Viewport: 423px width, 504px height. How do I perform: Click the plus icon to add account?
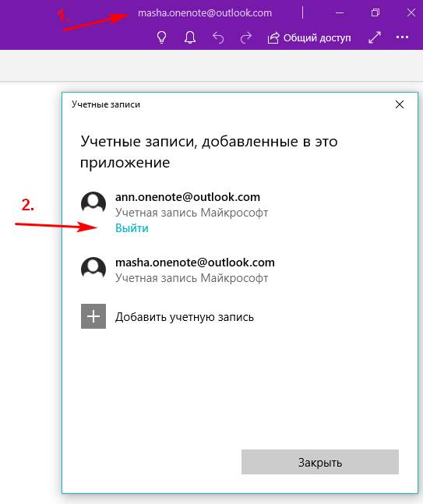click(93, 316)
